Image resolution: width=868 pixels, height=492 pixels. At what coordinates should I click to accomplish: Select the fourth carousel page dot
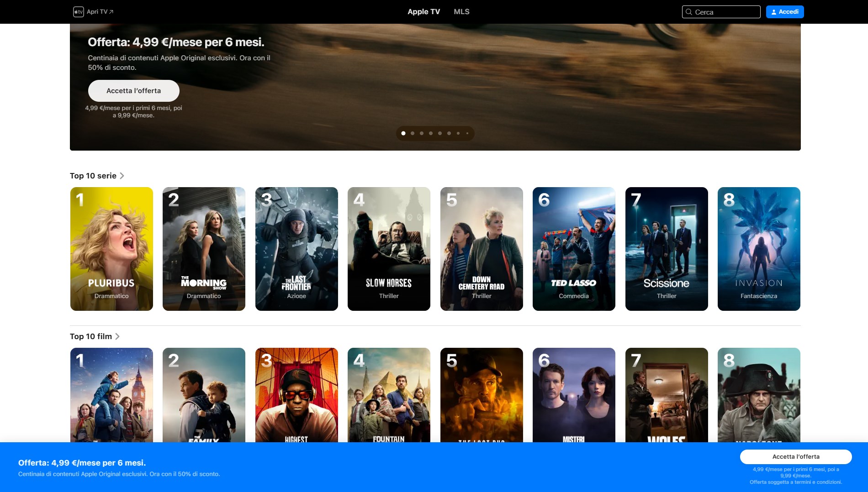coord(431,133)
